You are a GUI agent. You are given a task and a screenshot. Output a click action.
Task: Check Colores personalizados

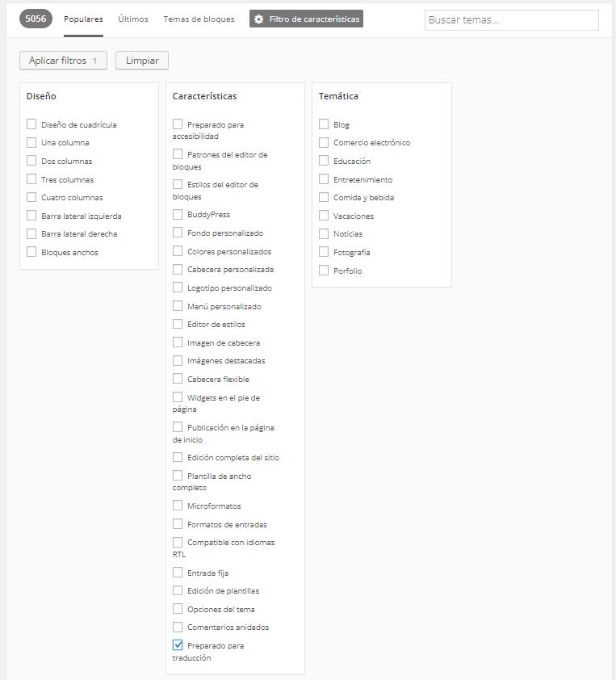click(178, 251)
